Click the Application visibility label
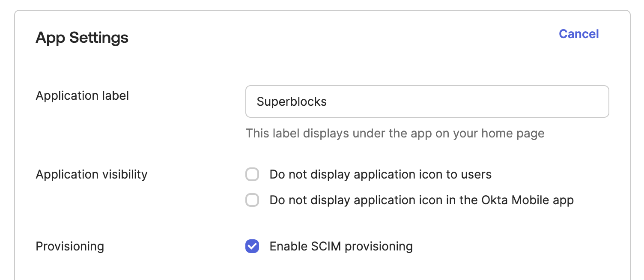The height and width of the screenshot is (280, 644). click(91, 174)
